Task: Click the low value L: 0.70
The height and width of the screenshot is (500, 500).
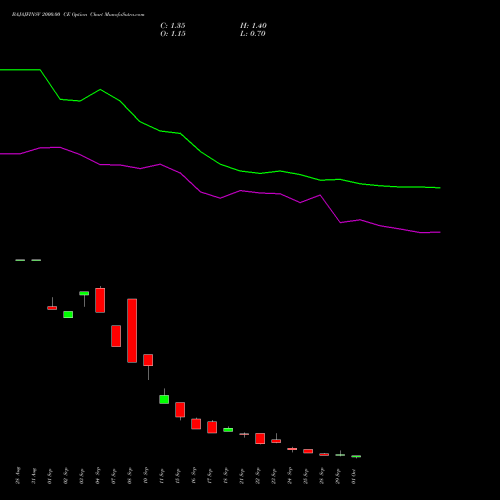Action: coord(253,34)
